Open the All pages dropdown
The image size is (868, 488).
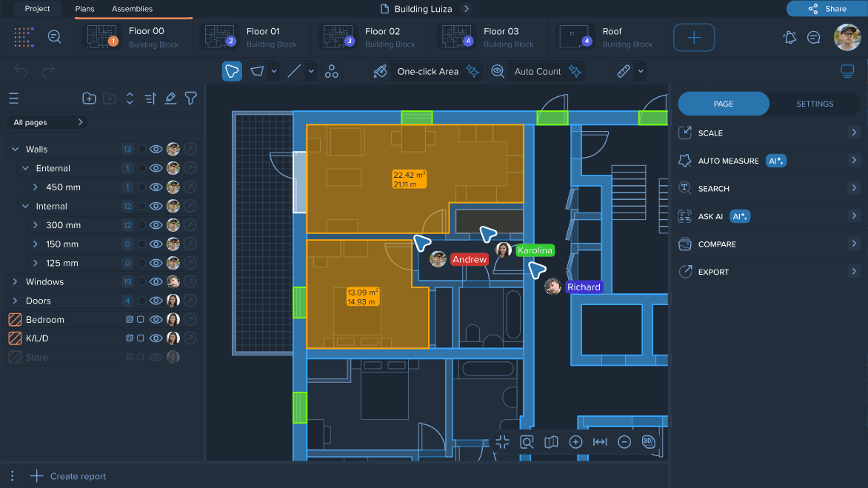[x=48, y=122]
